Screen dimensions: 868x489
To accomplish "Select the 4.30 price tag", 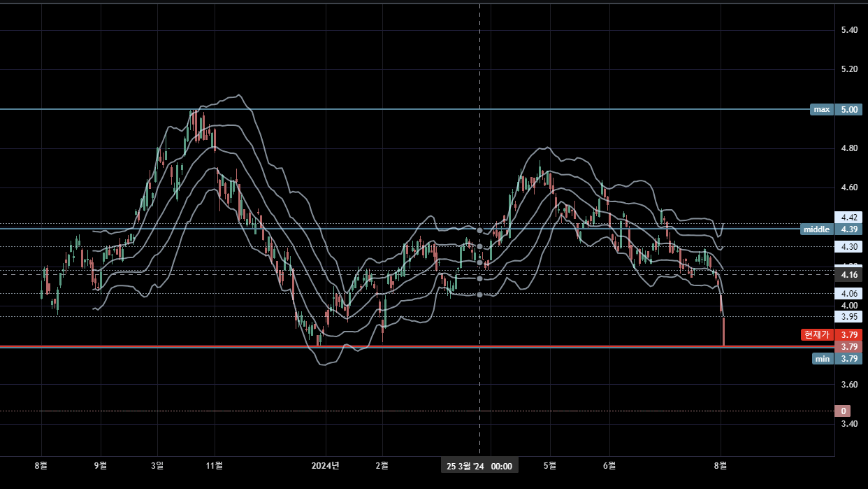I will coord(849,246).
